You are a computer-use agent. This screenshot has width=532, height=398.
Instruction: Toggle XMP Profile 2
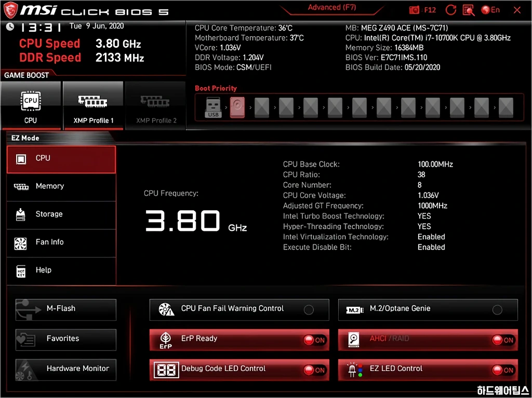click(x=156, y=105)
